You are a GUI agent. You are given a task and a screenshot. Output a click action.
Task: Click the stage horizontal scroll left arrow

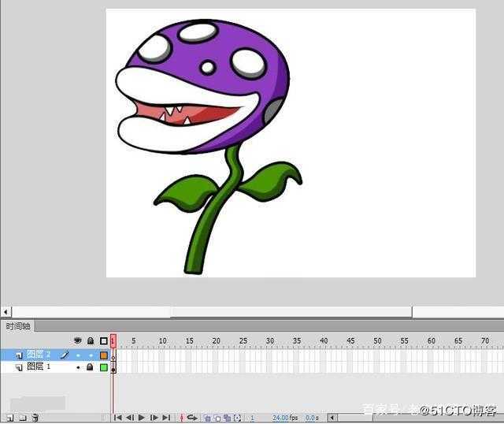6,311
